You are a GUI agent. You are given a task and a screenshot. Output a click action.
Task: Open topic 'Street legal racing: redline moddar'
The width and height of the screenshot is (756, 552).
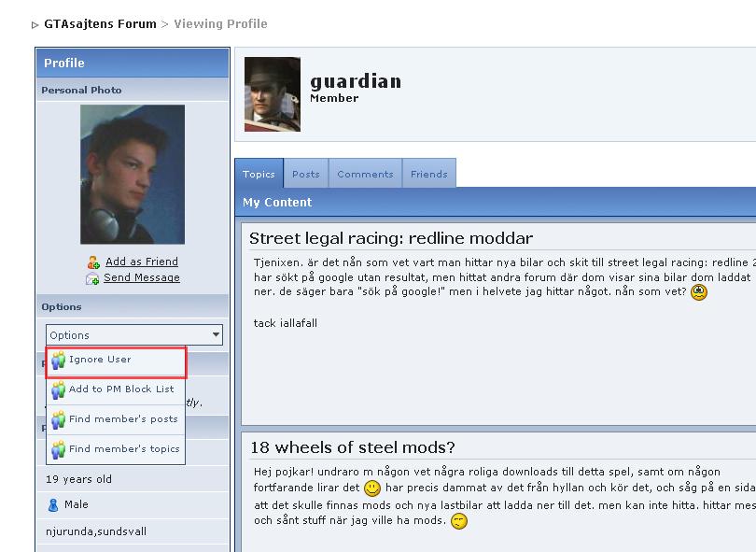[391, 238]
